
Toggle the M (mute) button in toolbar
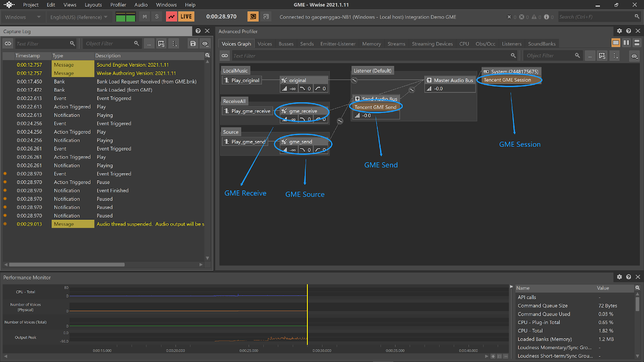pos(145,16)
